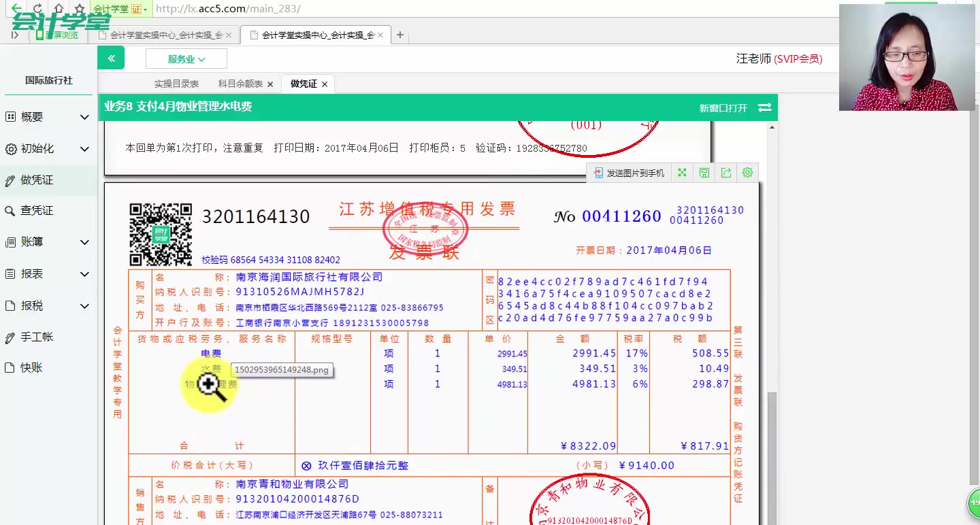Select 做凭证 in the sidebar
Screen dimensions: 980x525
point(37,180)
